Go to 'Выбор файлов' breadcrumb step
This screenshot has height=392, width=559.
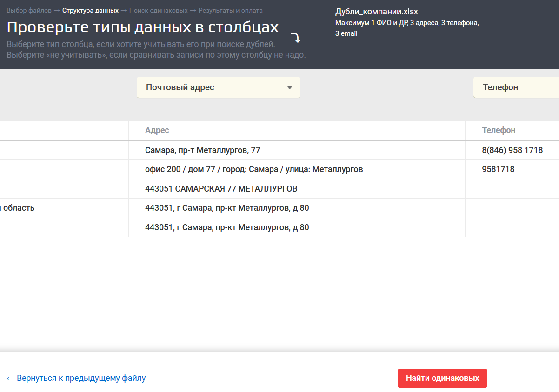tap(29, 10)
